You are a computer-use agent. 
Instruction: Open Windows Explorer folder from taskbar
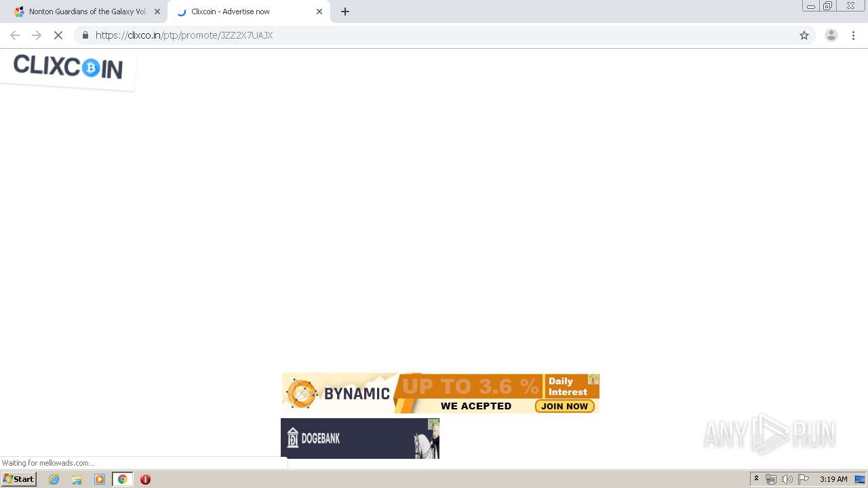[77, 479]
